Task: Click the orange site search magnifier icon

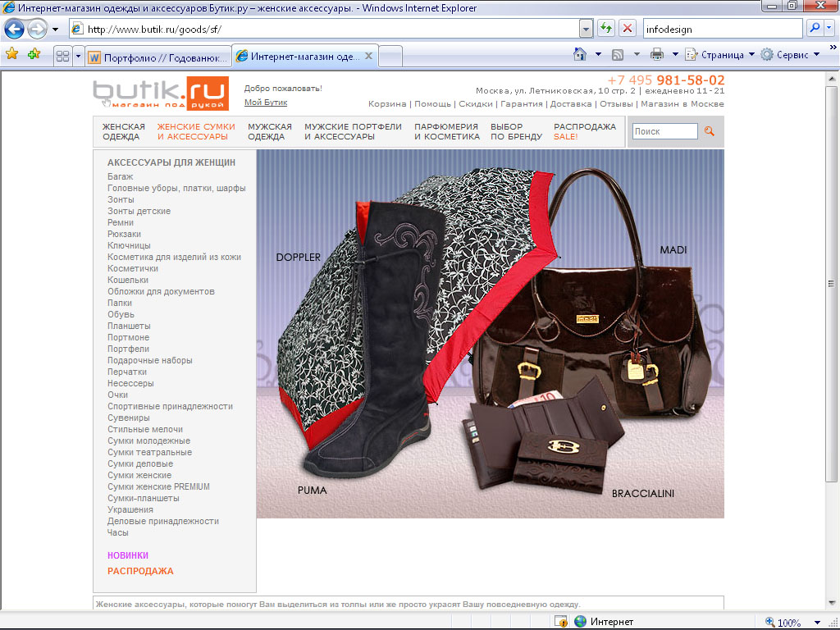Action: pyautogui.click(x=710, y=131)
